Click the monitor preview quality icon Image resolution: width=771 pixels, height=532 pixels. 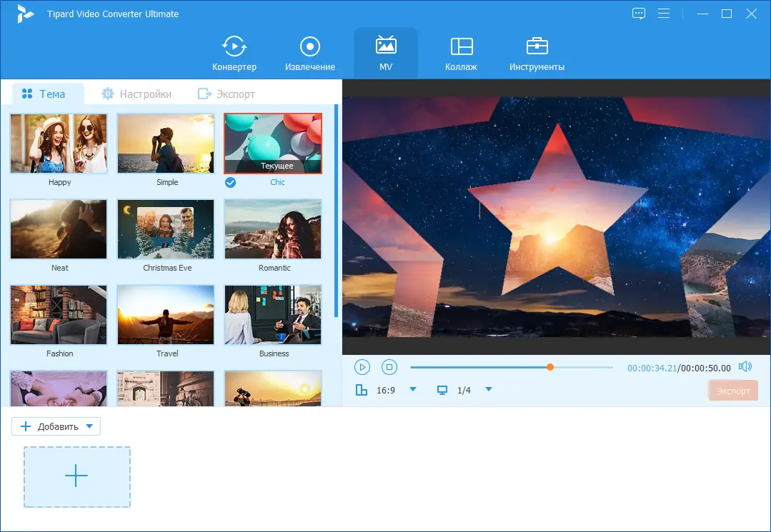pos(442,390)
